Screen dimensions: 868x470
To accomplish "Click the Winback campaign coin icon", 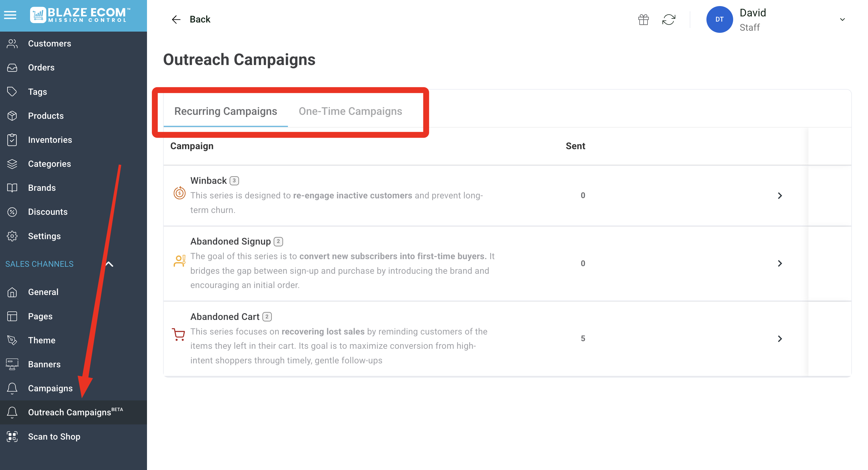I will pyautogui.click(x=179, y=193).
